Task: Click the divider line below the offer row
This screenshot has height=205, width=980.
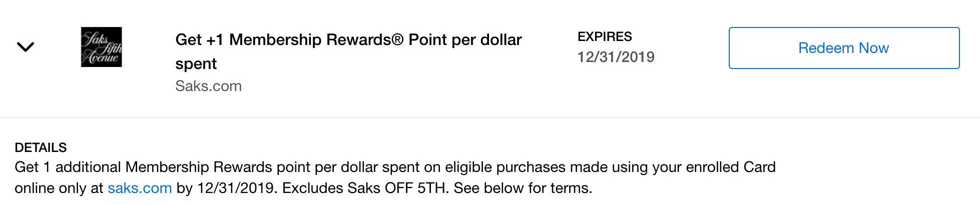Action: [x=490, y=117]
